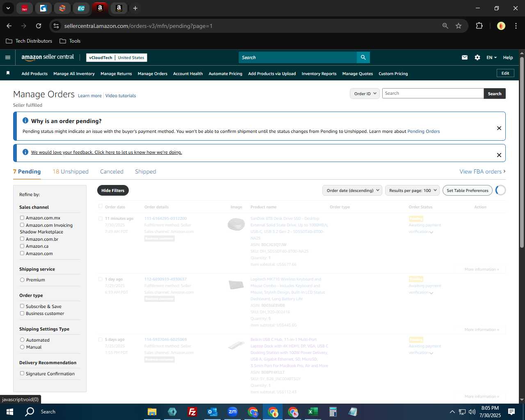
Task: Dismiss the feedback banner
Action: tap(499, 155)
